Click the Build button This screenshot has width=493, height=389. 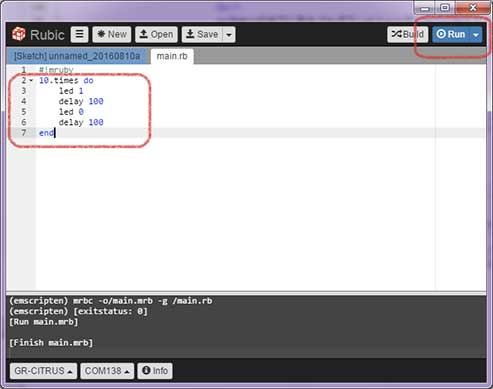[x=407, y=34]
